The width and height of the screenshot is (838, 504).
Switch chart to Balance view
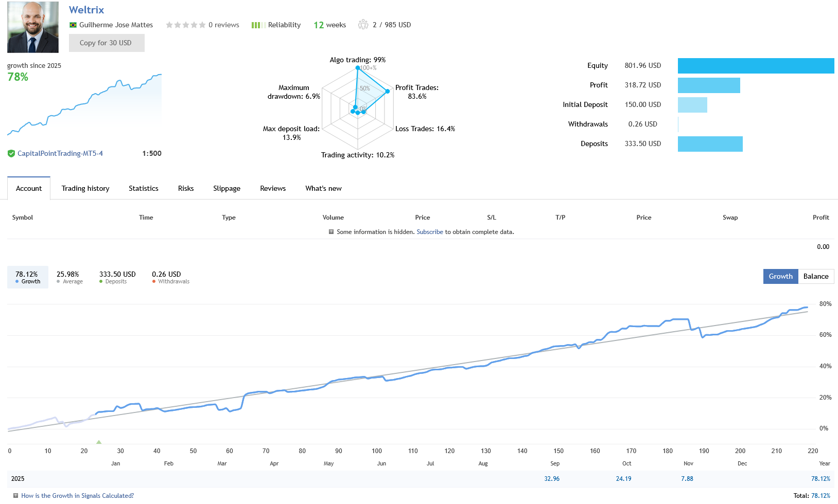(816, 277)
